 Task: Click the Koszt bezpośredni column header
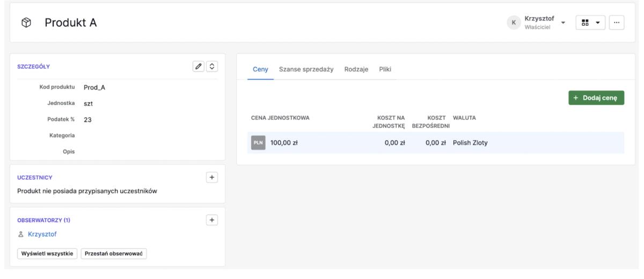click(x=431, y=121)
